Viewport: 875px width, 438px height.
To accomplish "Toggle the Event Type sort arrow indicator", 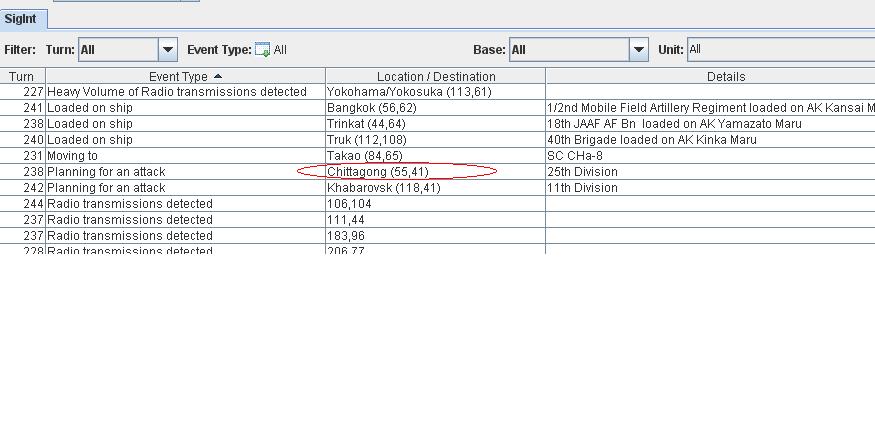I will pyautogui.click(x=218, y=76).
